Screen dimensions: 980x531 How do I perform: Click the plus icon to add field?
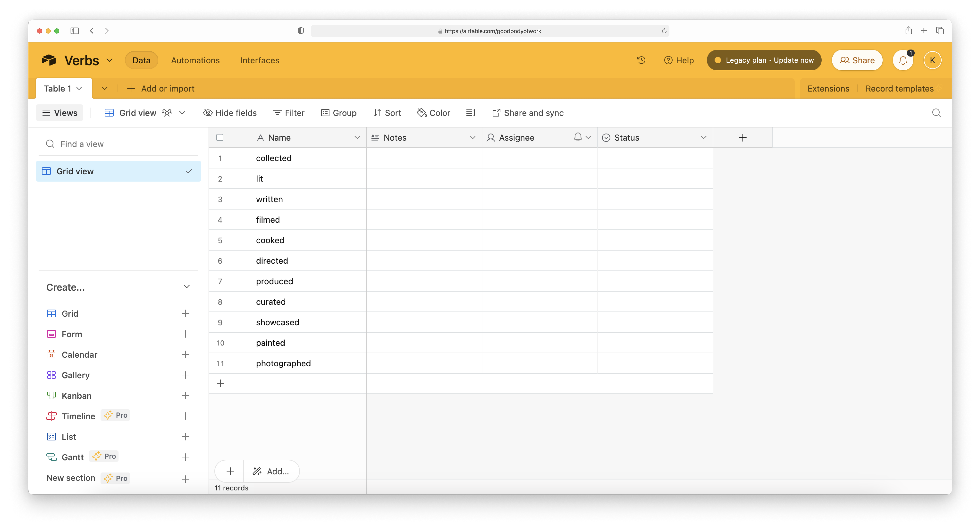click(x=742, y=138)
